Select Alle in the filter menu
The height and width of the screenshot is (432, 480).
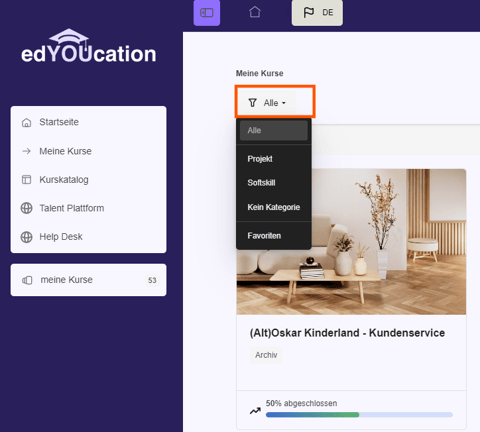click(x=274, y=130)
